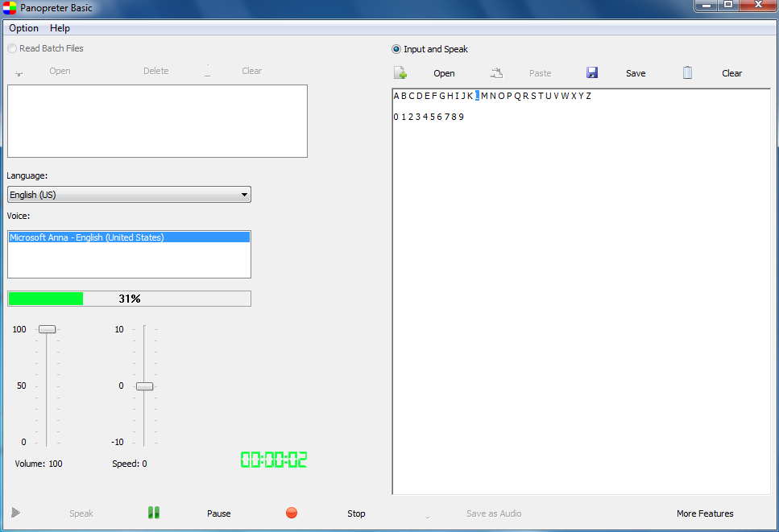779x532 pixels.
Task: Click the Paste button label
Action: 540,73
